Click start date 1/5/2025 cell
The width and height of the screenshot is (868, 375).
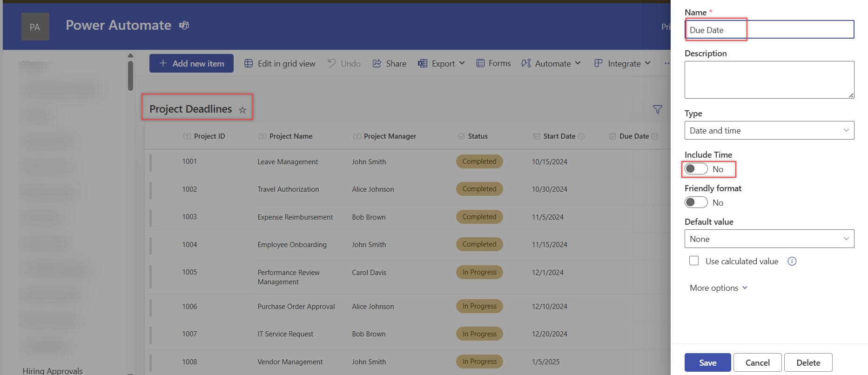click(x=545, y=362)
